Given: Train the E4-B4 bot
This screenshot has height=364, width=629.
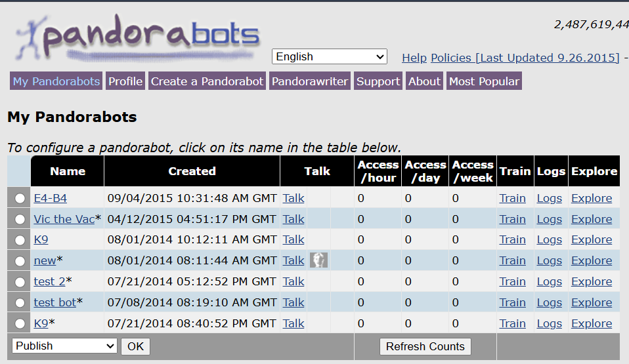Looking at the screenshot, I should coord(512,198).
